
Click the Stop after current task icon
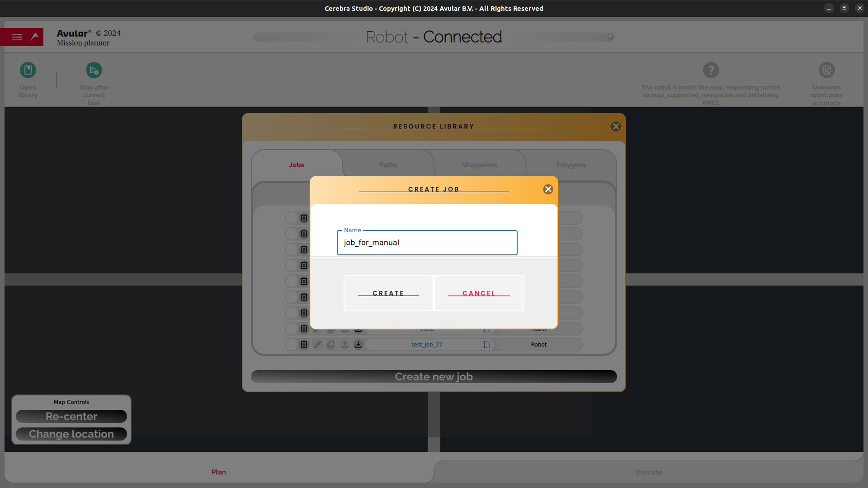point(94,70)
